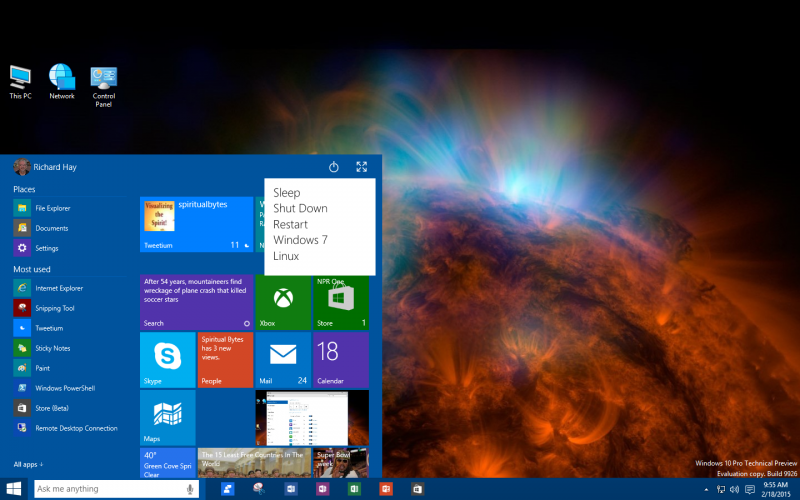Open the Store tile
This screenshot has height=500, width=800.
click(341, 303)
